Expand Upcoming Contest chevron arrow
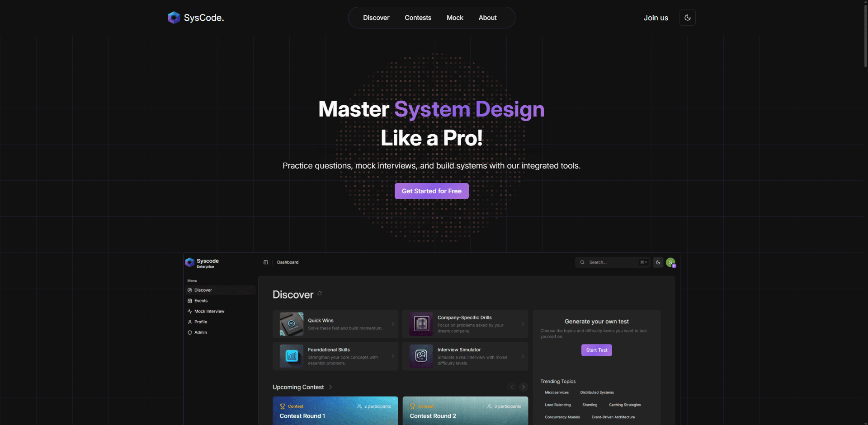This screenshot has width=868, height=425. 330,387
